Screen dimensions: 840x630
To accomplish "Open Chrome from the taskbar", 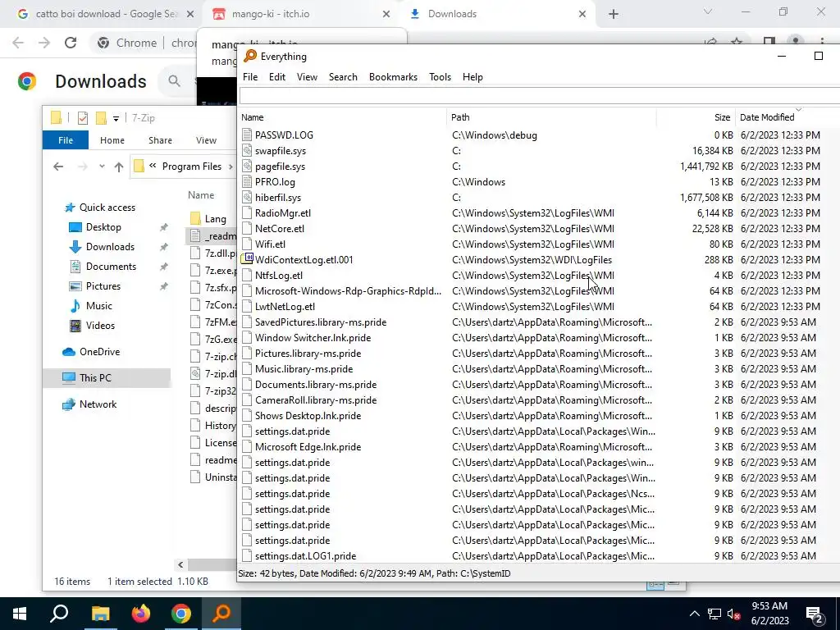I will click(x=181, y=613).
